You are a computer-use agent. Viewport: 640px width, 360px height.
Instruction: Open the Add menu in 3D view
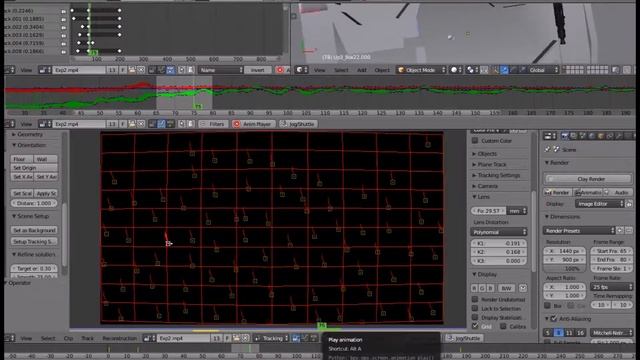(362, 70)
